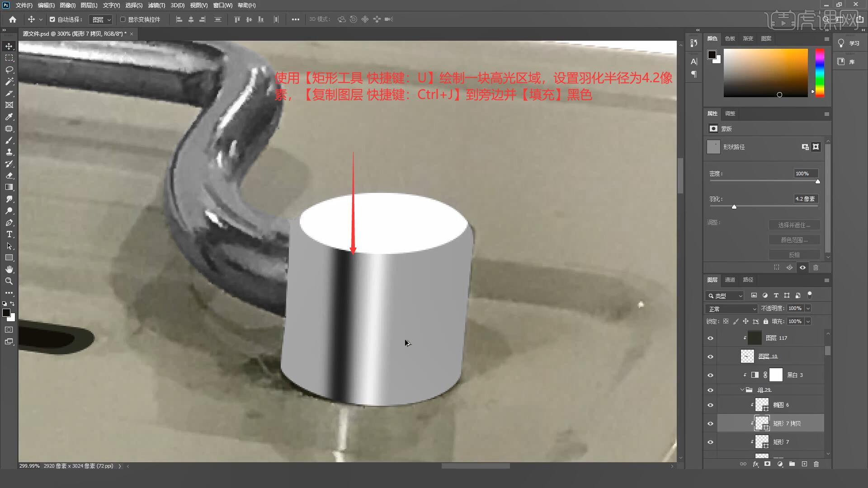868x488 pixels.
Task: Click the 颜色范围 button
Action: click(x=794, y=240)
